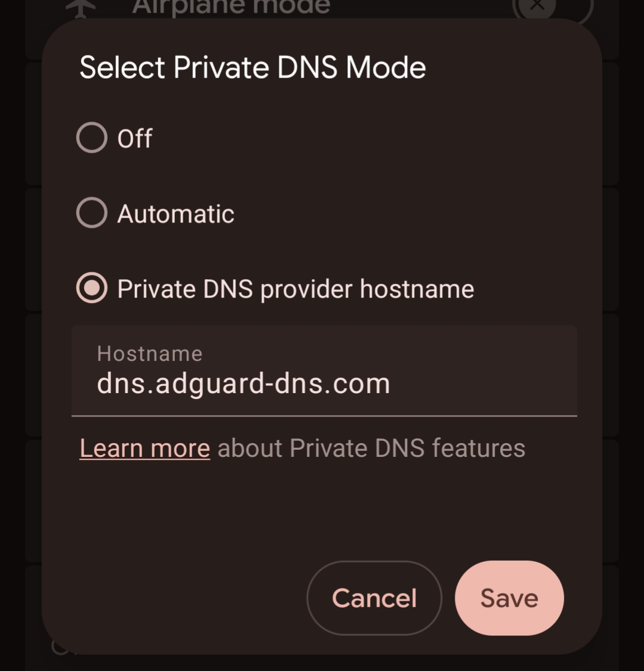The height and width of the screenshot is (671, 644).
Task: Toggle the Airplane mode switch
Action: coord(551,7)
